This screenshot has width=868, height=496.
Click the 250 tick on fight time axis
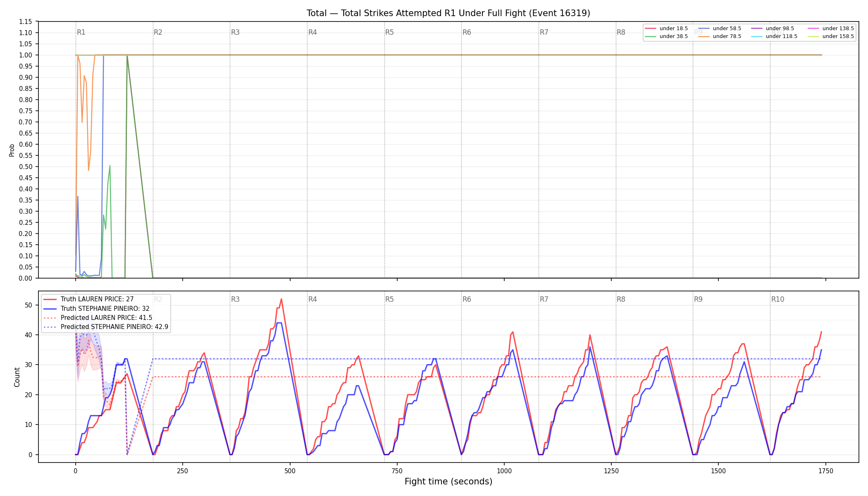pyautogui.click(x=182, y=471)
